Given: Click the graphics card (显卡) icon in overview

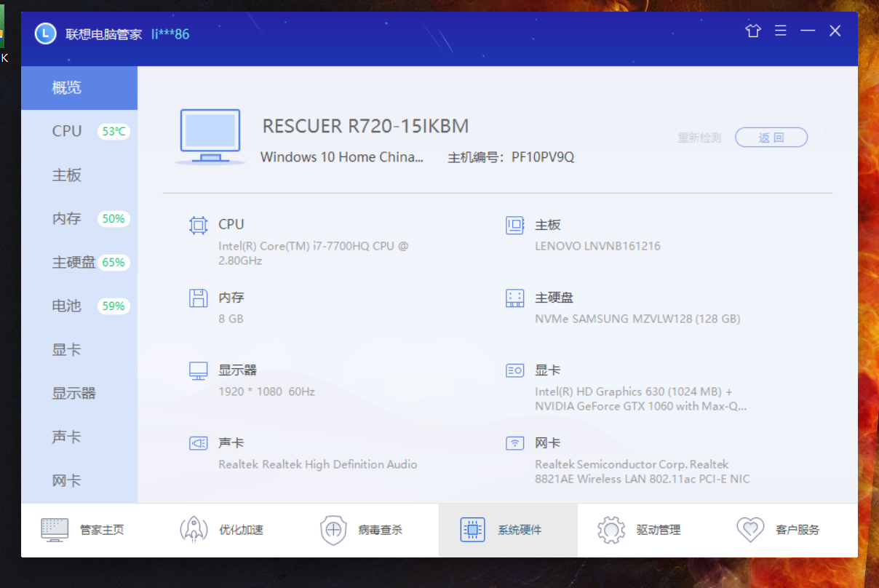Looking at the screenshot, I should (x=515, y=370).
